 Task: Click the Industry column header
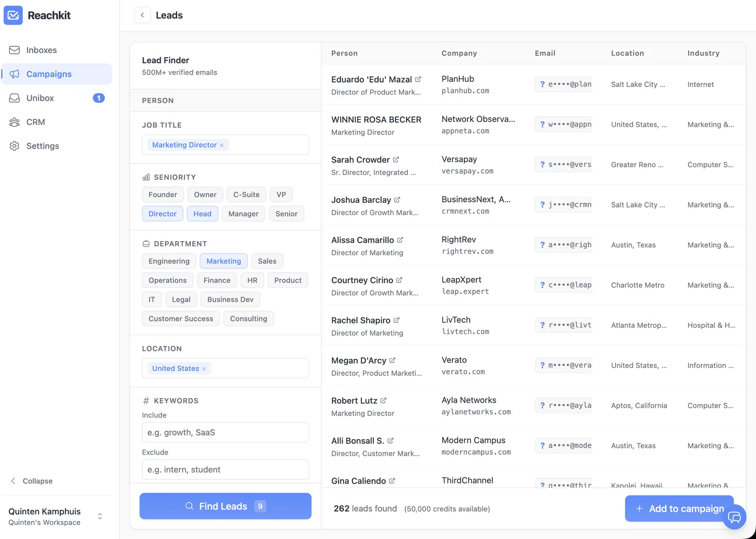(704, 53)
